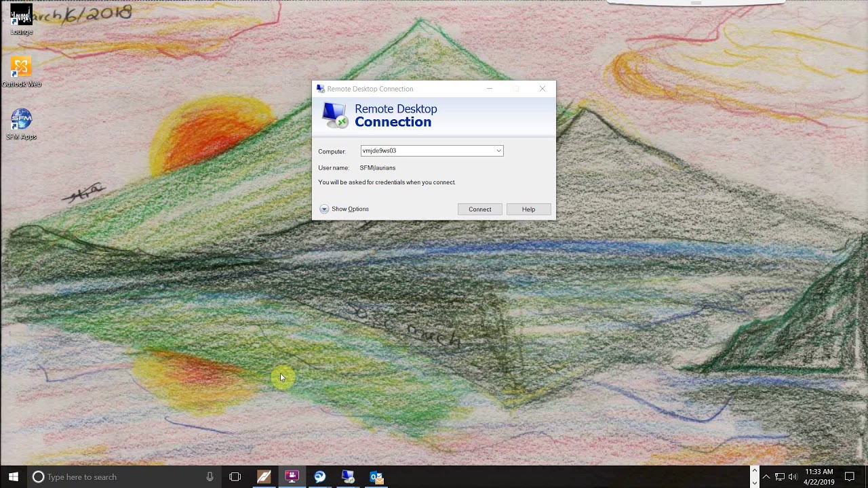
Task: Open the SFM Apps desktop shortcut
Action: coord(21,124)
